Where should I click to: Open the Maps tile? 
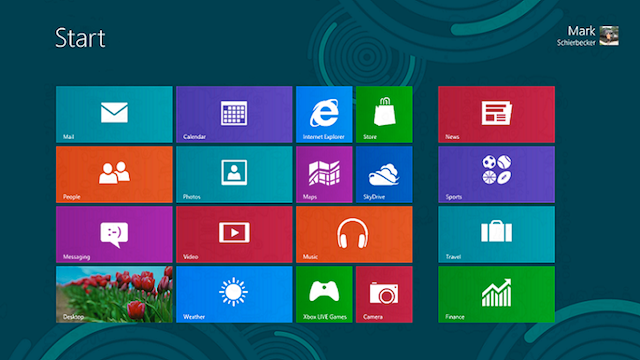pyautogui.click(x=324, y=174)
